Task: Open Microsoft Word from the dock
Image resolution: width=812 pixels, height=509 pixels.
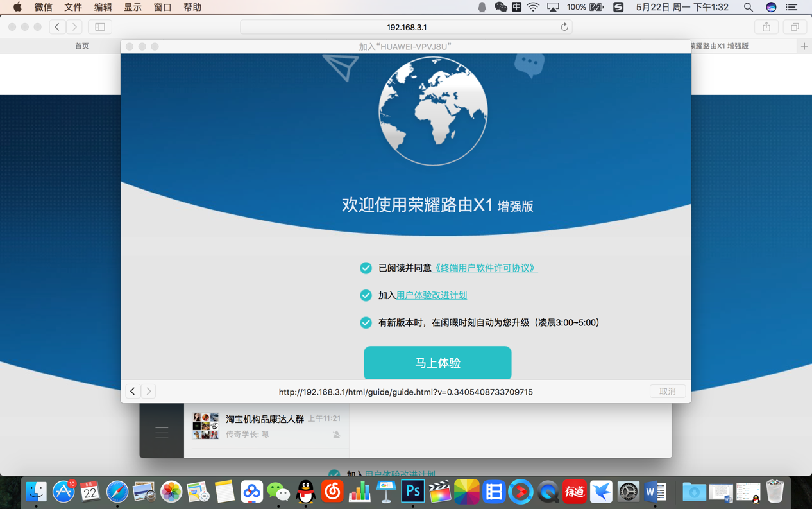Action: (656, 492)
